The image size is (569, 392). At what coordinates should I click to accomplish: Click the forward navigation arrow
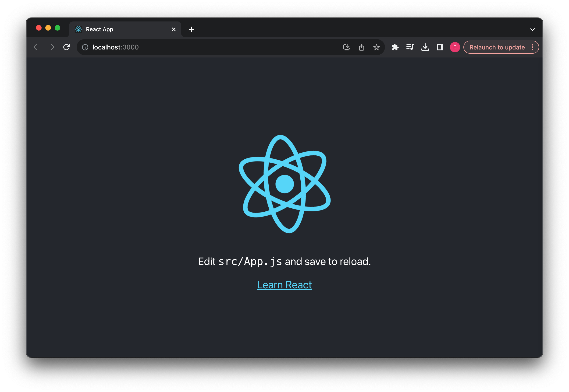coord(51,47)
